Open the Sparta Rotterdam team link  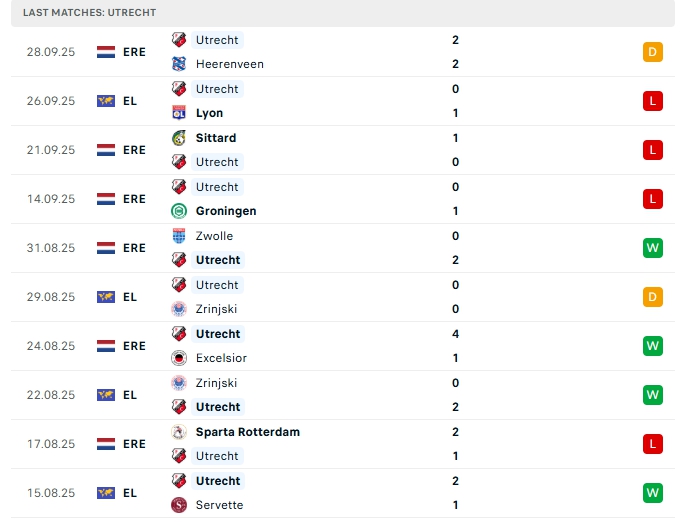point(248,432)
